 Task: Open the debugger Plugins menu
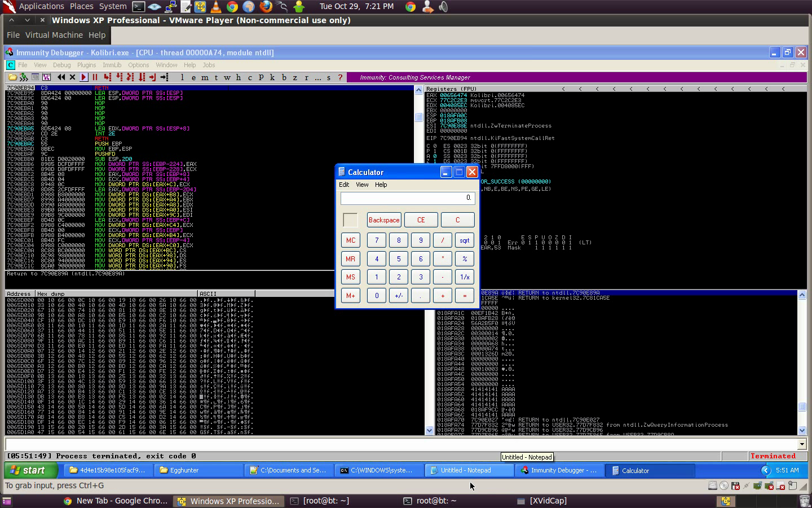coord(86,65)
